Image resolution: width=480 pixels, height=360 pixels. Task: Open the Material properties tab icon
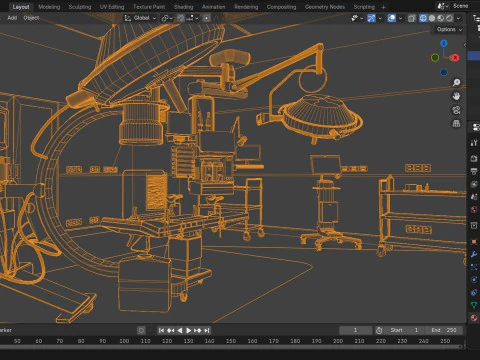coord(474,318)
